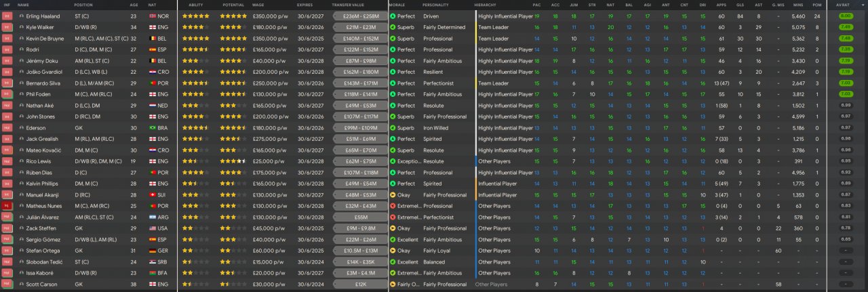868x292 pixels.
Task: Click Erling Haaland's five-star ability rating
Action: tap(195, 16)
